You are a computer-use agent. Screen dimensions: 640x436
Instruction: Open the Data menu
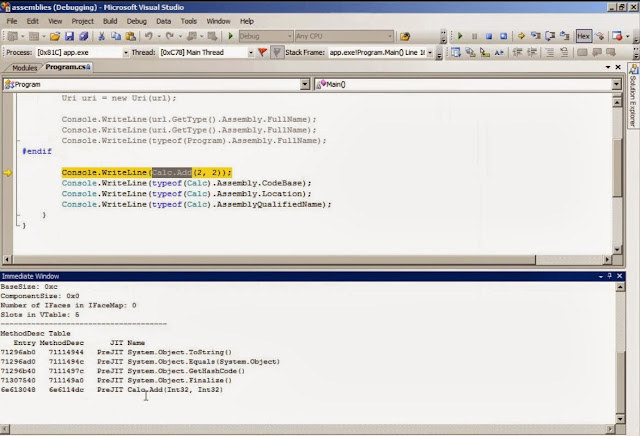pos(163,21)
